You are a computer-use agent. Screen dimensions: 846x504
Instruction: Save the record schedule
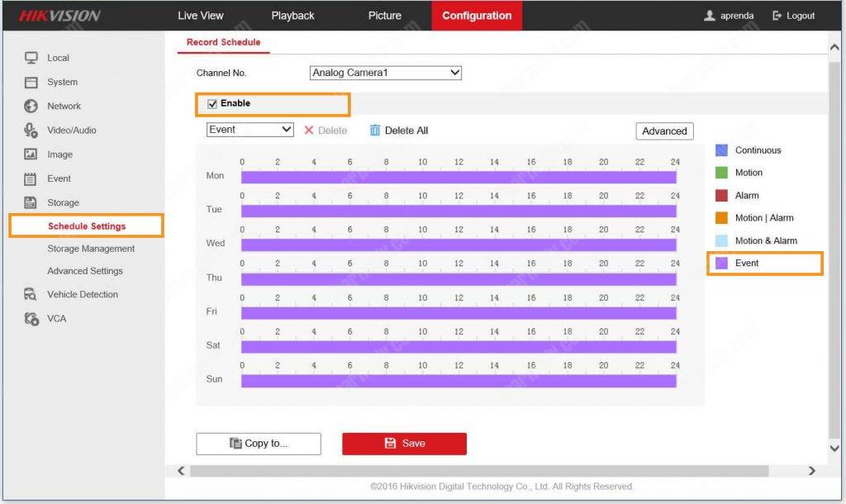404,444
